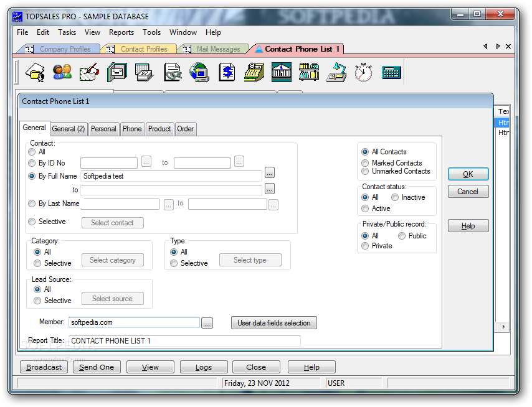Click the By Full Name input field
532x407 pixels.
pyautogui.click(x=171, y=176)
